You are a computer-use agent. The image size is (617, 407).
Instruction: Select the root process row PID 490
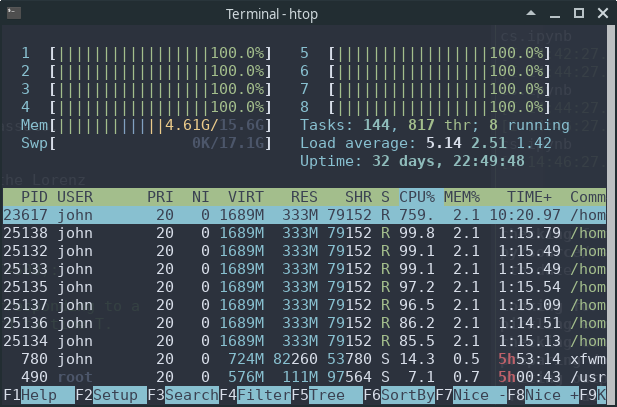[x=304, y=377]
